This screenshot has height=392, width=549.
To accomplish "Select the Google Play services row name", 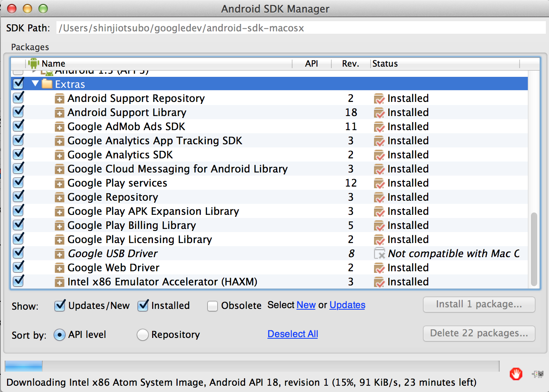I will tap(117, 183).
